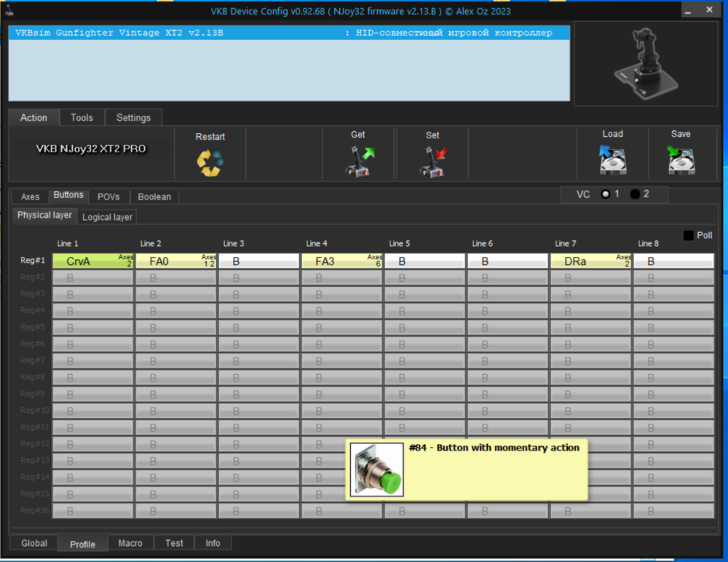728x562 pixels.
Task: Click the Save disk icon
Action: click(681, 159)
